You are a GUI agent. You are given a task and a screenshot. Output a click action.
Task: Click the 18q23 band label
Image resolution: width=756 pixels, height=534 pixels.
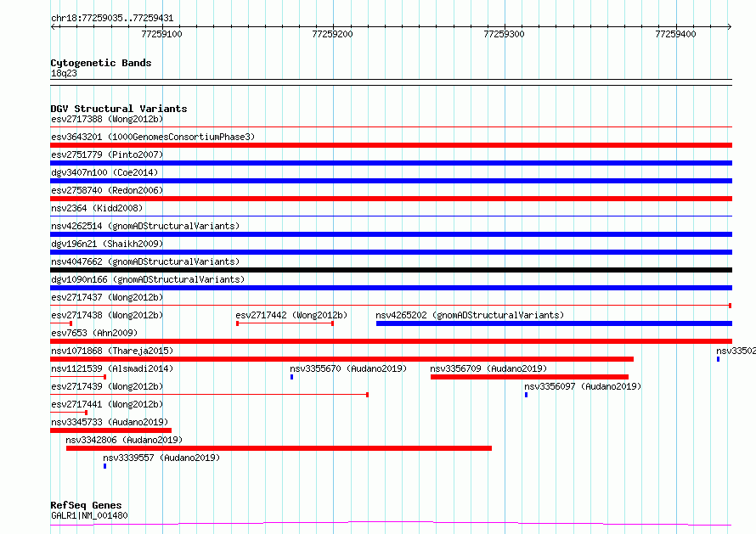click(x=64, y=73)
